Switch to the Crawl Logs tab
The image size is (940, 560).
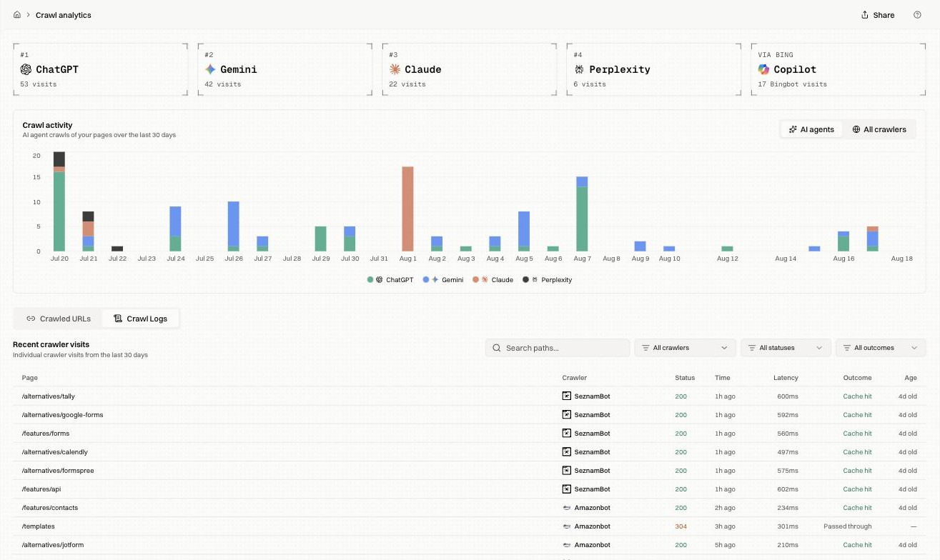(x=140, y=319)
